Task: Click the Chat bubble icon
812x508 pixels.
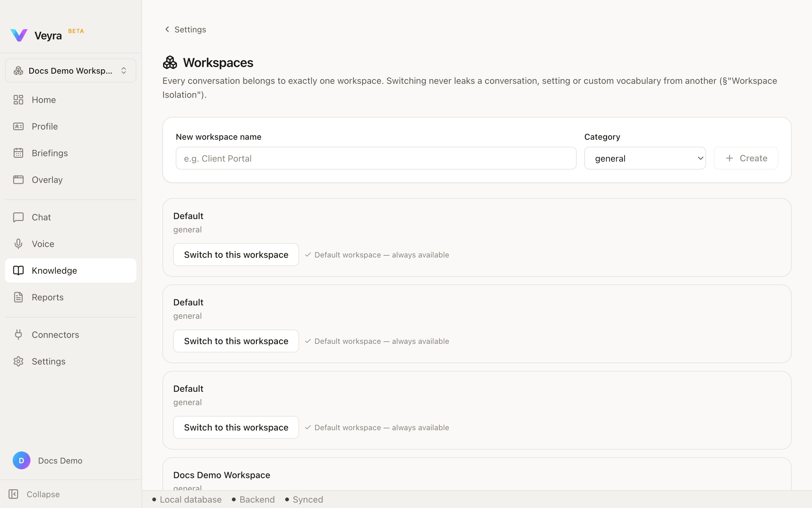Action: click(18, 217)
